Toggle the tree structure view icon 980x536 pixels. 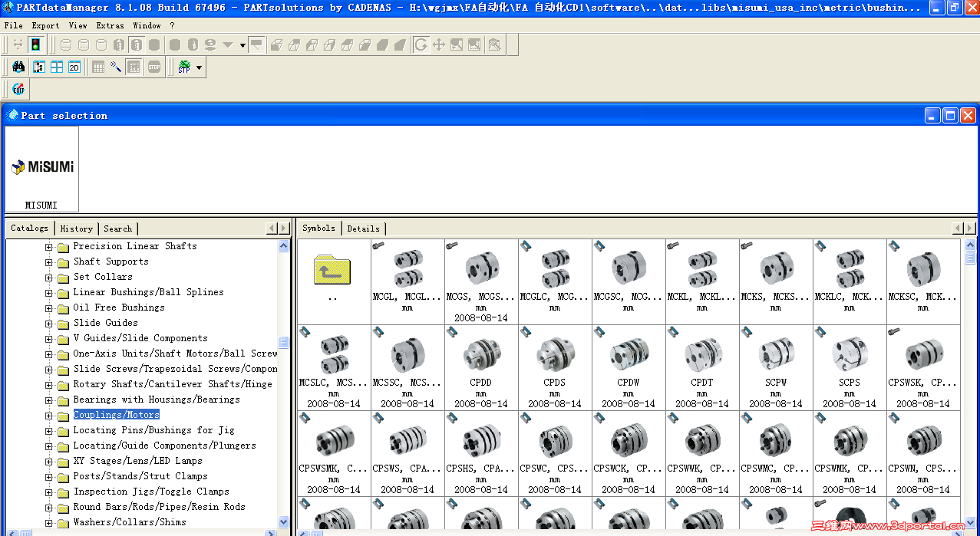pyautogui.click(x=38, y=67)
